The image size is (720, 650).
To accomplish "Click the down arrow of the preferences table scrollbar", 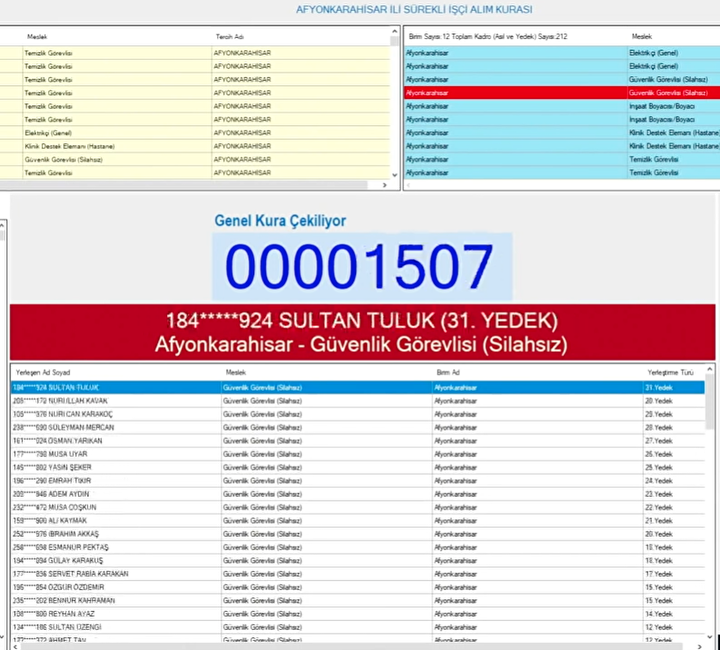I will (394, 175).
